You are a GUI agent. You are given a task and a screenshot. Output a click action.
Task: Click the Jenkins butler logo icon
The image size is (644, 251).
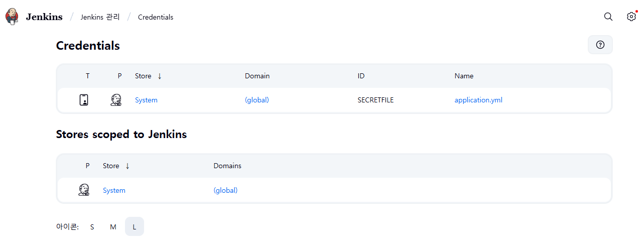coord(12,17)
